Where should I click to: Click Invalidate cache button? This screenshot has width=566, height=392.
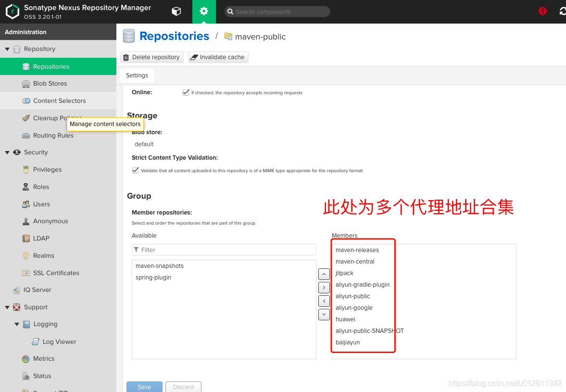pyautogui.click(x=218, y=57)
